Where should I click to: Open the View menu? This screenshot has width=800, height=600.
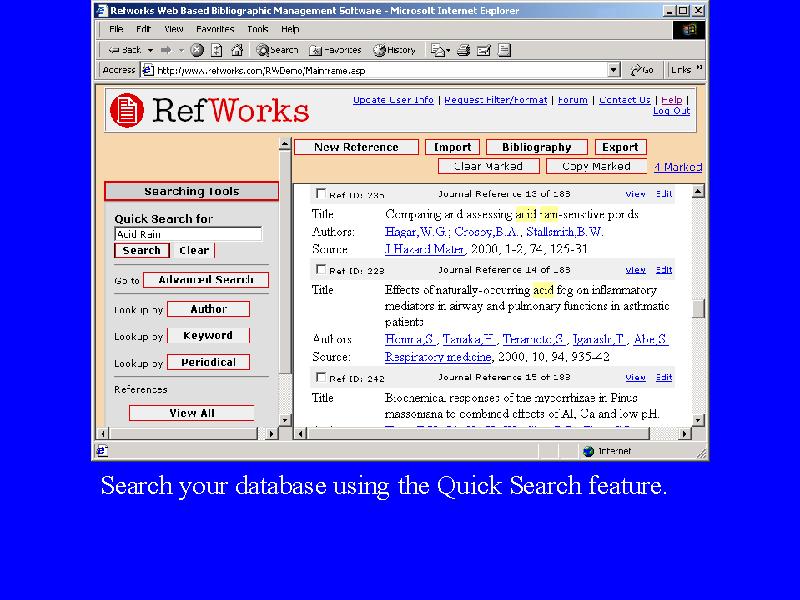173,29
